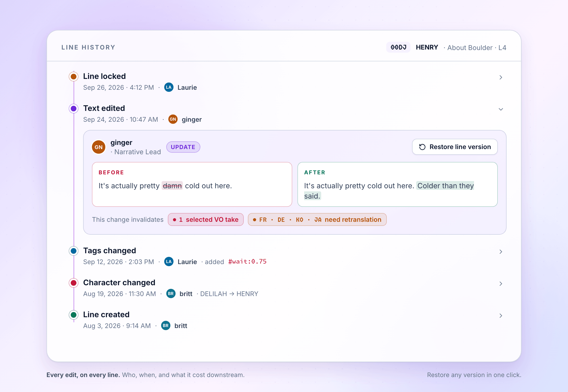The height and width of the screenshot is (392, 568).
Task: Expand the Line locked entry chevron
Action: 501,77
